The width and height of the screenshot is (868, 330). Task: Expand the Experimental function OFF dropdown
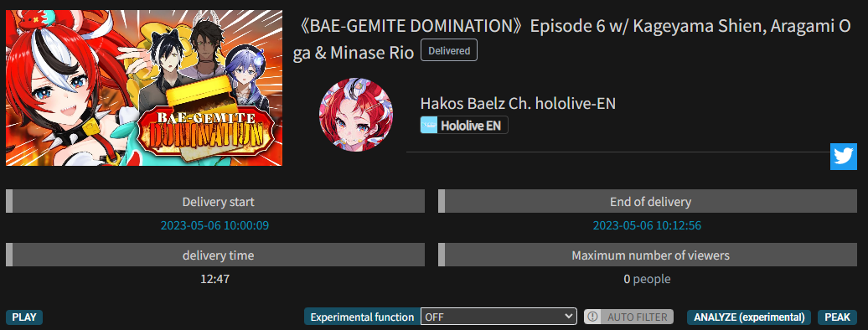tap(499, 317)
